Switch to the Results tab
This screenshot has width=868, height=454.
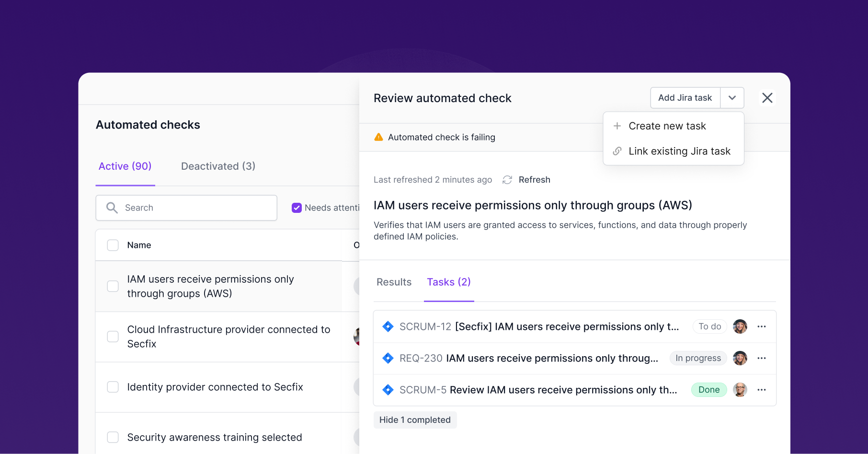tap(394, 282)
